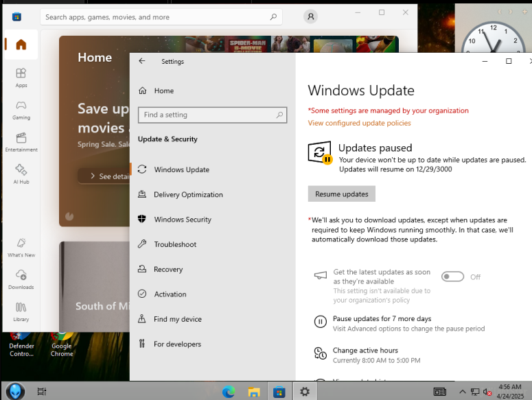Image resolution: width=532 pixels, height=400 pixels.
Task: Open Microsoft Store Home icon
Action: (x=21, y=45)
